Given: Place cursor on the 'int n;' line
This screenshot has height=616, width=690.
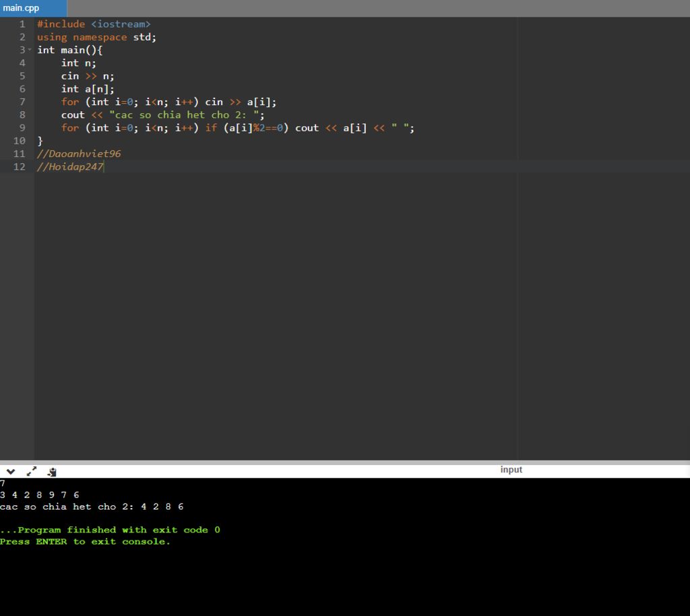Looking at the screenshot, I should pos(78,63).
